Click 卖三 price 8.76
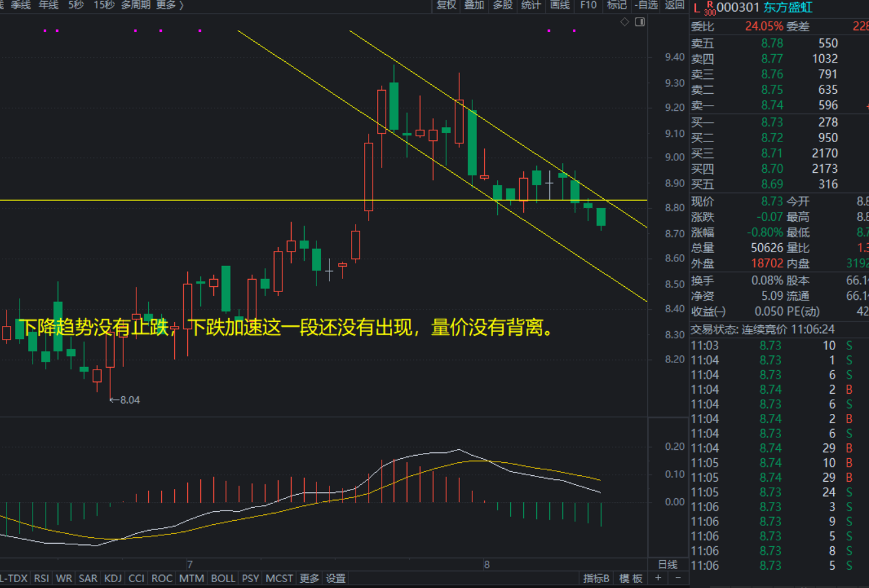 pyautogui.click(x=772, y=74)
